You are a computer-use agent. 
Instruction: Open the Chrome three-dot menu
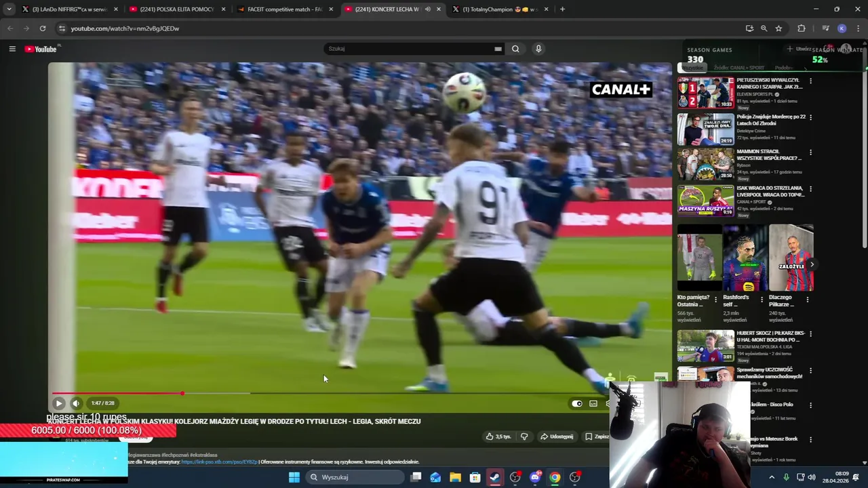pyautogui.click(x=858, y=28)
